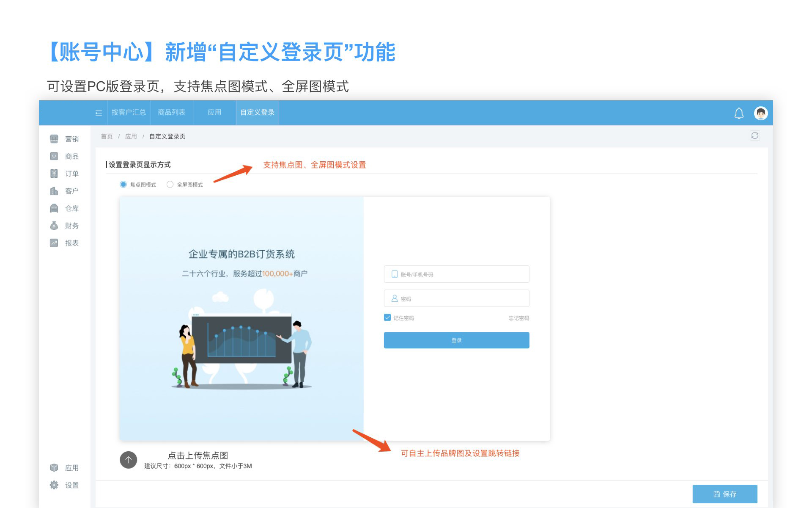Click the refresh icon at top right
The height and width of the screenshot is (508, 812).
[x=754, y=135]
